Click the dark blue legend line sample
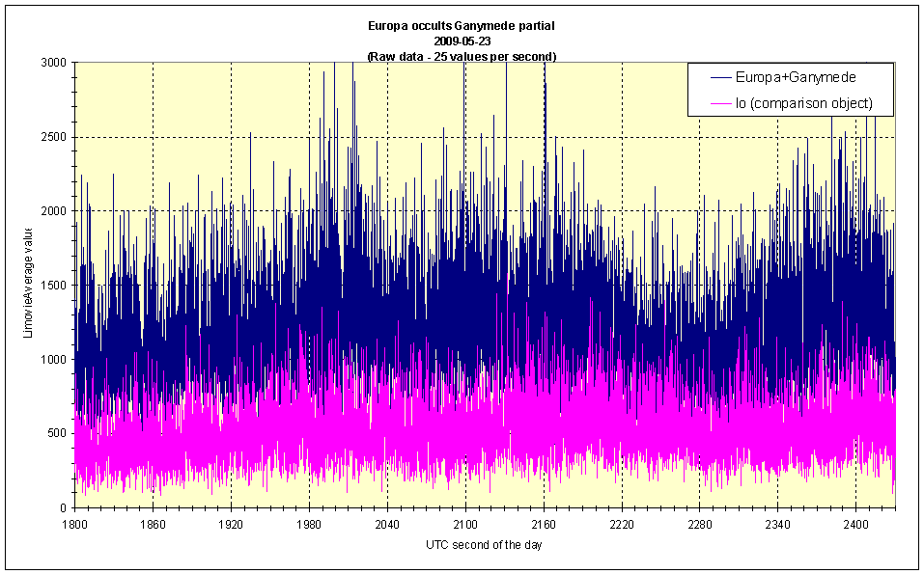This screenshot has height=574, width=924. (720, 78)
